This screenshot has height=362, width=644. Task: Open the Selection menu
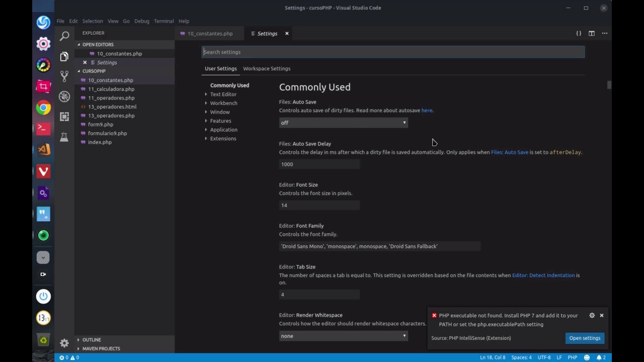click(93, 21)
